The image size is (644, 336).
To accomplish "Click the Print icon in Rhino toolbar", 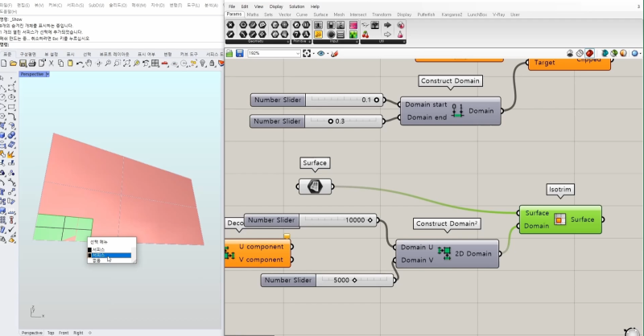I will (x=32, y=64).
